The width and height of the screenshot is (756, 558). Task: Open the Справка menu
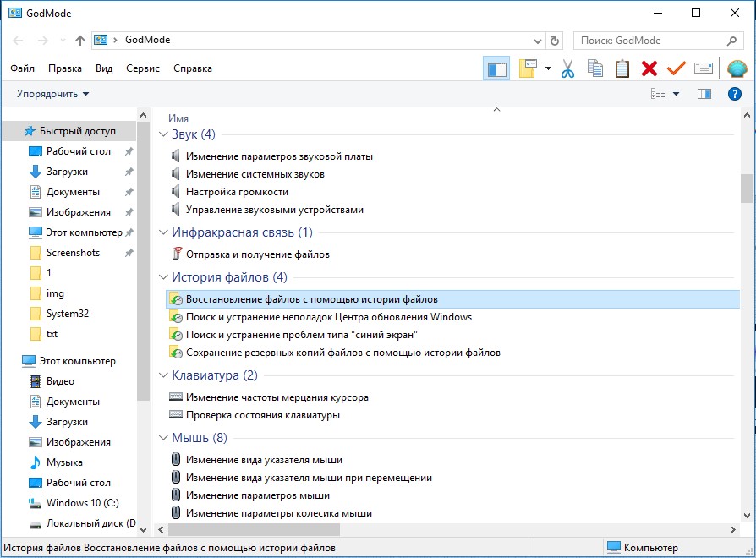193,68
